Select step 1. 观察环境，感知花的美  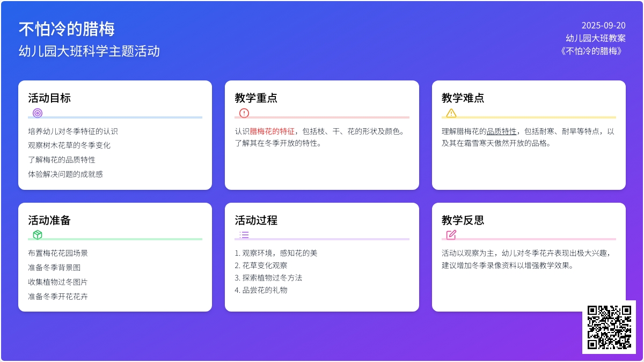point(276,253)
